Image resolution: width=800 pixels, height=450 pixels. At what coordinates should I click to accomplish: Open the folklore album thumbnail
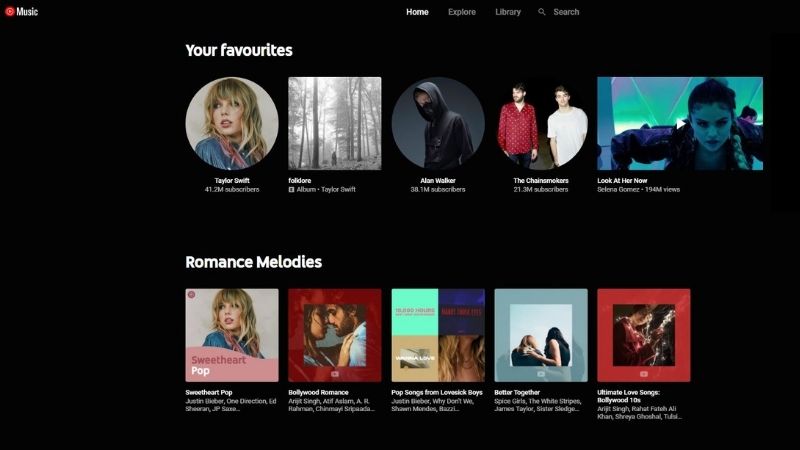coord(335,123)
